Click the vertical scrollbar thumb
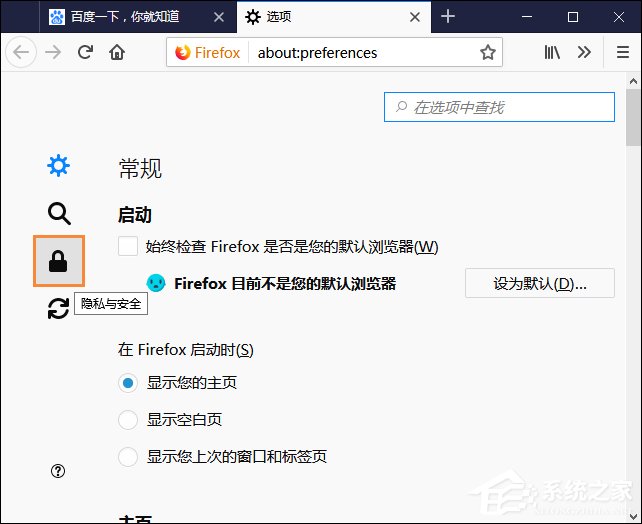Image resolution: width=642 pixels, height=524 pixels. pos(633,117)
